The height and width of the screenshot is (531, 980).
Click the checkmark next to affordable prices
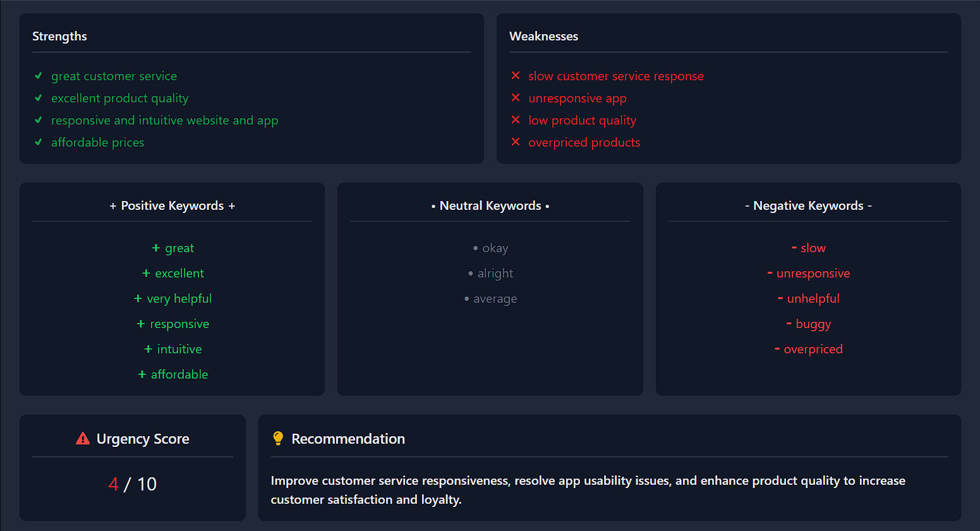(x=39, y=142)
